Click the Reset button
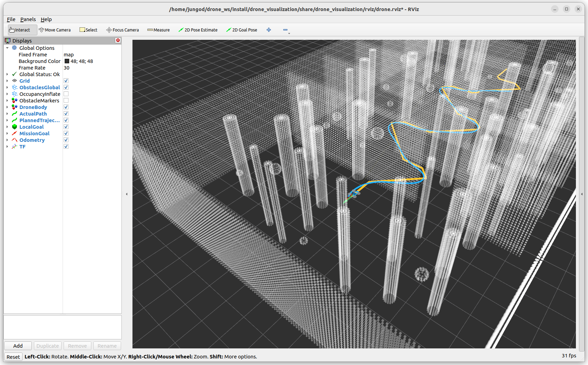This screenshot has height=365, width=588. tap(13, 357)
